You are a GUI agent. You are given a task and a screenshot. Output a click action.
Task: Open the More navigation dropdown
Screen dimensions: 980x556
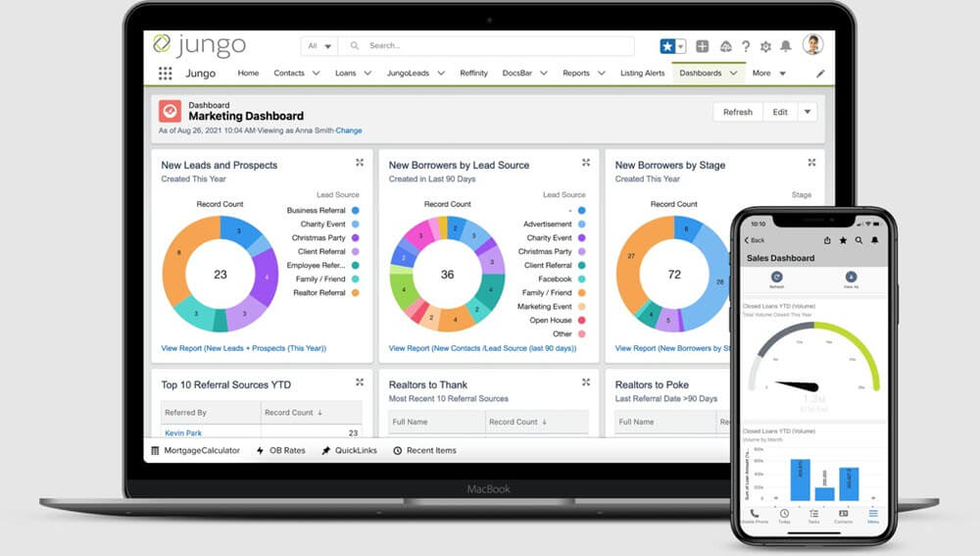[x=768, y=74]
